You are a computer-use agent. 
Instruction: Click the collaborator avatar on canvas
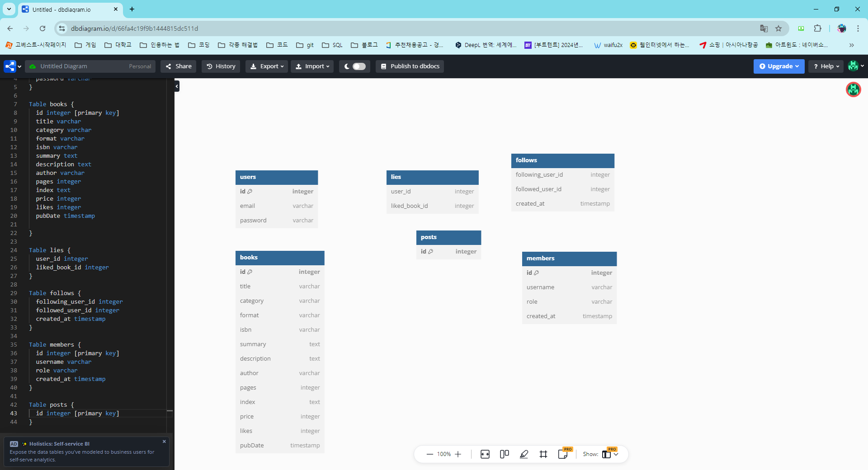click(854, 89)
